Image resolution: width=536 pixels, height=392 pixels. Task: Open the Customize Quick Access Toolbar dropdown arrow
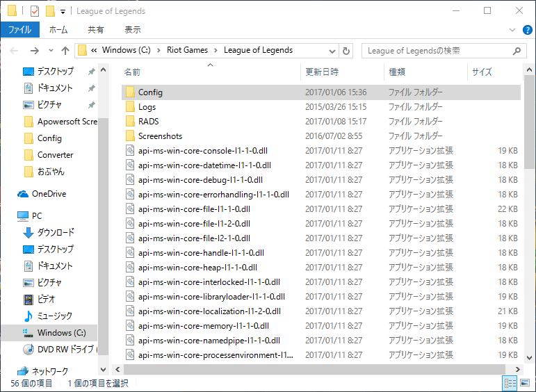click(x=63, y=12)
